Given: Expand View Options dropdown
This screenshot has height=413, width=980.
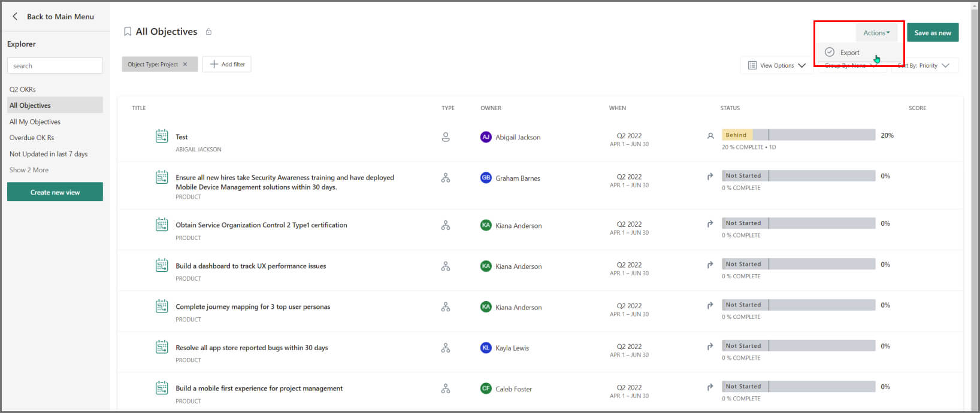Looking at the screenshot, I should coord(776,65).
